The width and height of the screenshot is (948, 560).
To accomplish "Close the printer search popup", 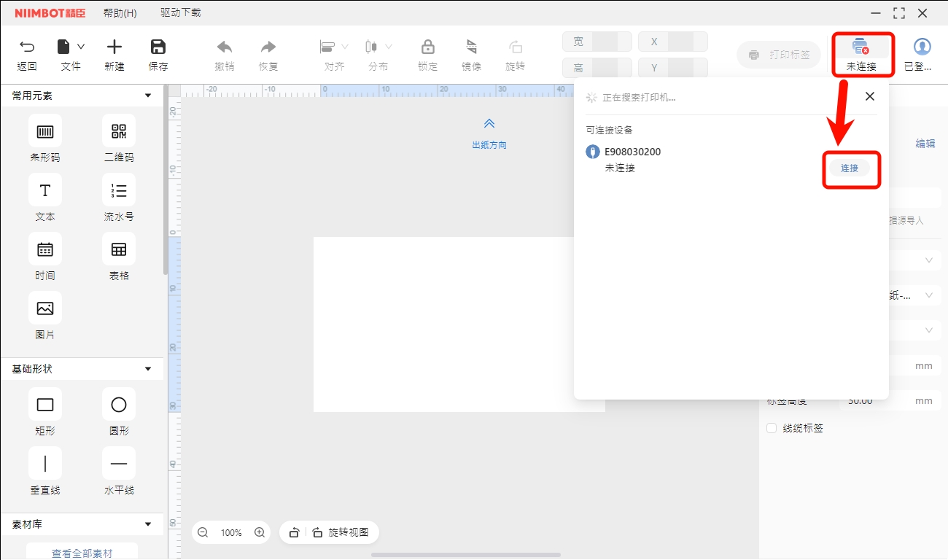I will (x=869, y=96).
